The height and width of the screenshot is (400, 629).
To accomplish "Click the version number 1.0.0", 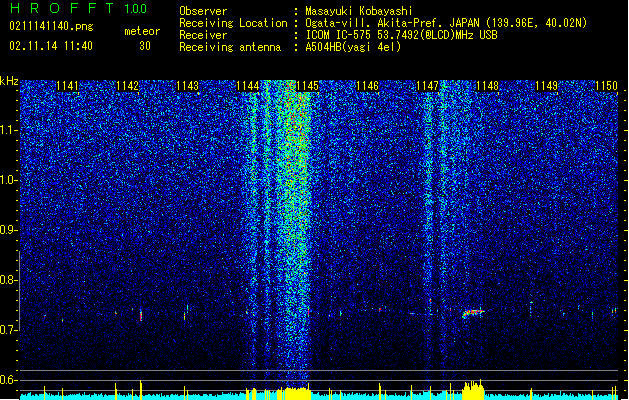I will coord(135,8).
